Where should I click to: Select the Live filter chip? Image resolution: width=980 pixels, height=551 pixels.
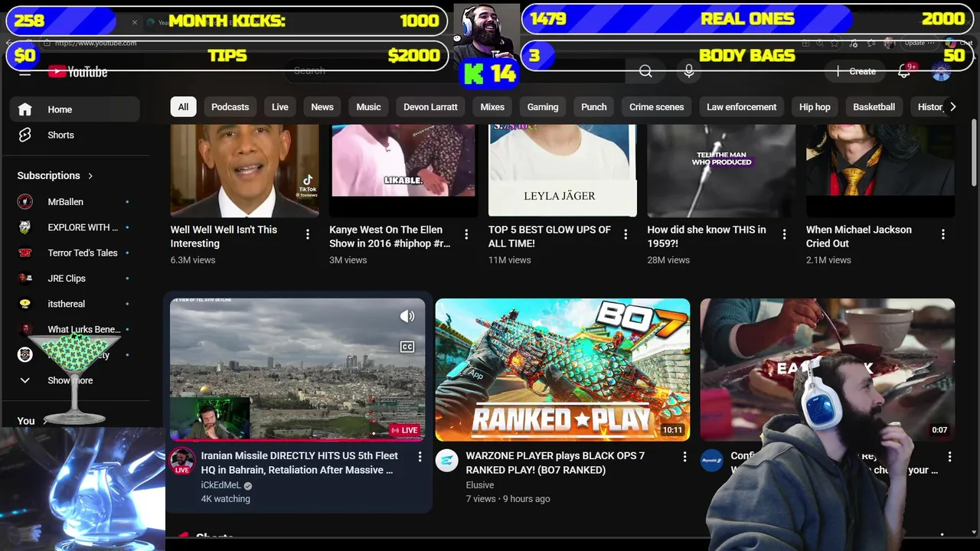coord(280,107)
